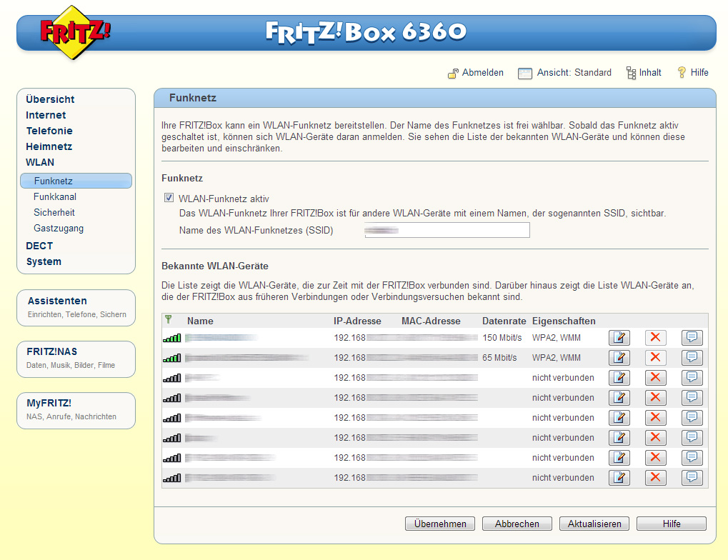This screenshot has height=560, width=728.
Task: Click the 150 Mbit/s data rate cell
Action: click(502, 338)
